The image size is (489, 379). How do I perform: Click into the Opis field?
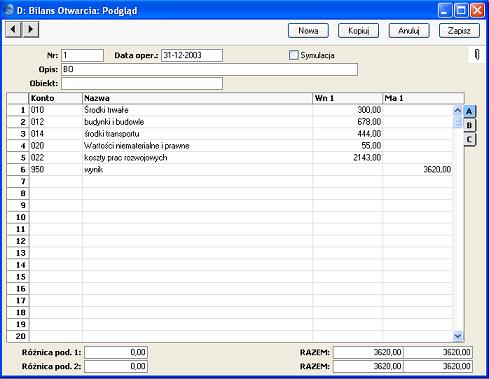(209, 69)
